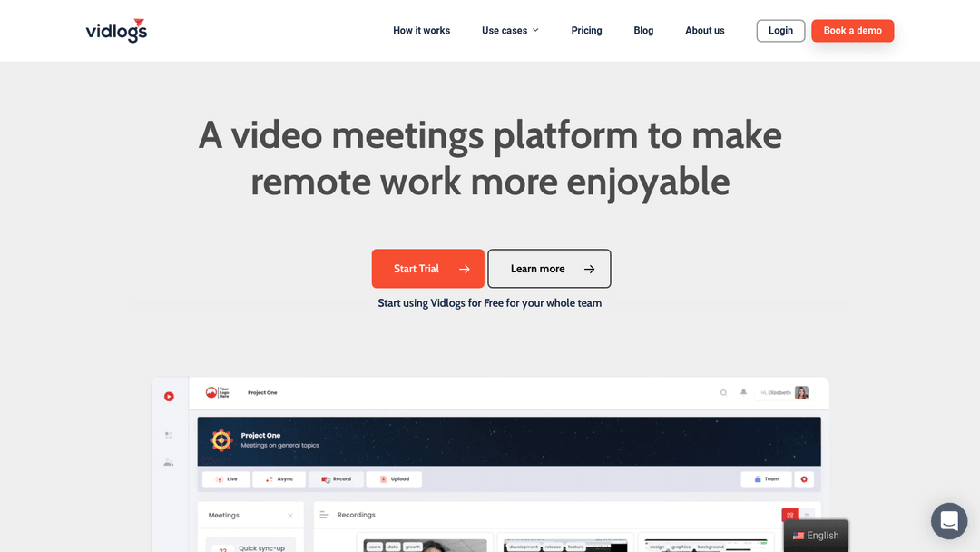This screenshot has width=980, height=552.
Task: Click the search icon in preview header
Action: coord(723,392)
